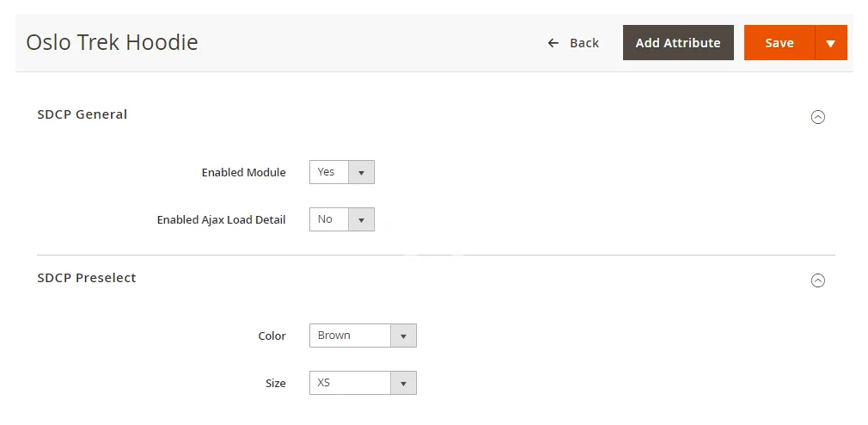This screenshot has height=425, width=868.
Task: Click the Oslo Trek Hoodie page title
Action: coord(112,42)
